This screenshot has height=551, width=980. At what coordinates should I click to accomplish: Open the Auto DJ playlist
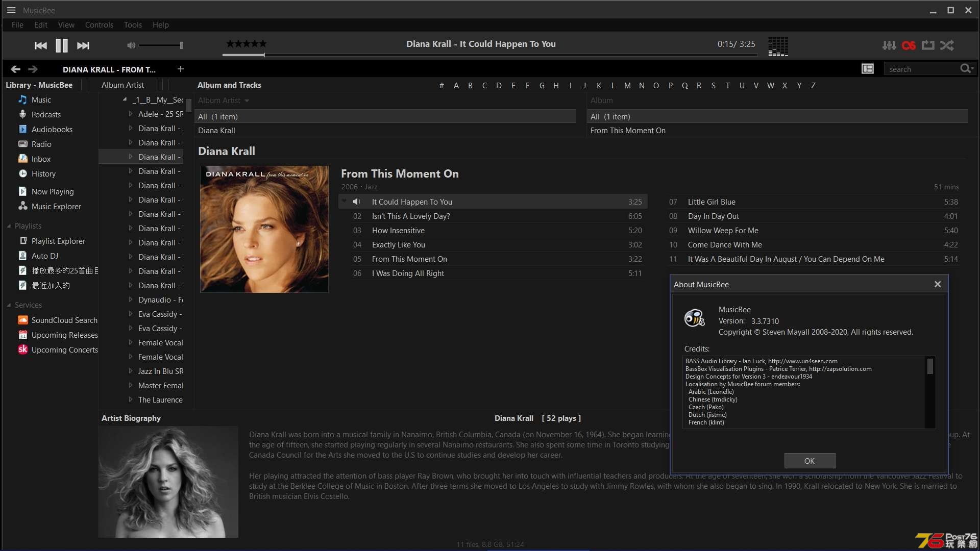coord(44,256)
